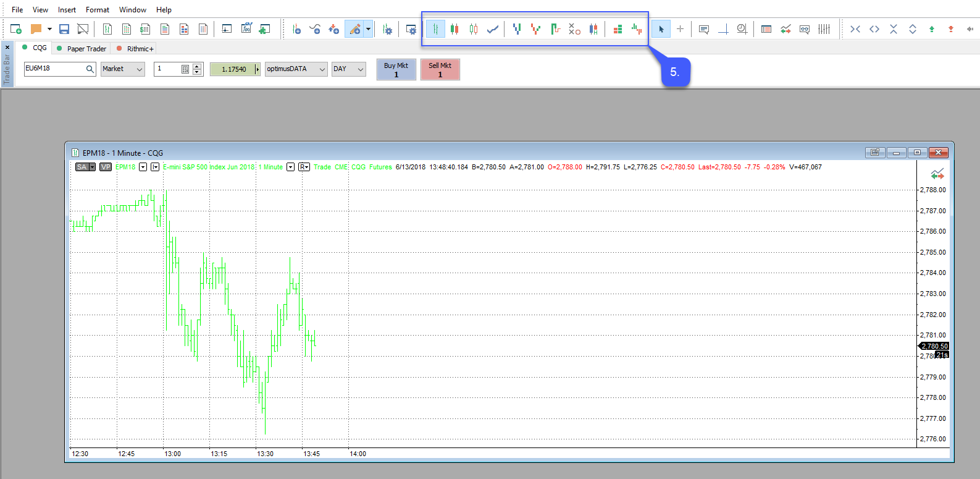Image resolution: width=980 pixels, height=479 pixels.
Task: Click the red down arrow icon
Action: (x=951, y=29)
